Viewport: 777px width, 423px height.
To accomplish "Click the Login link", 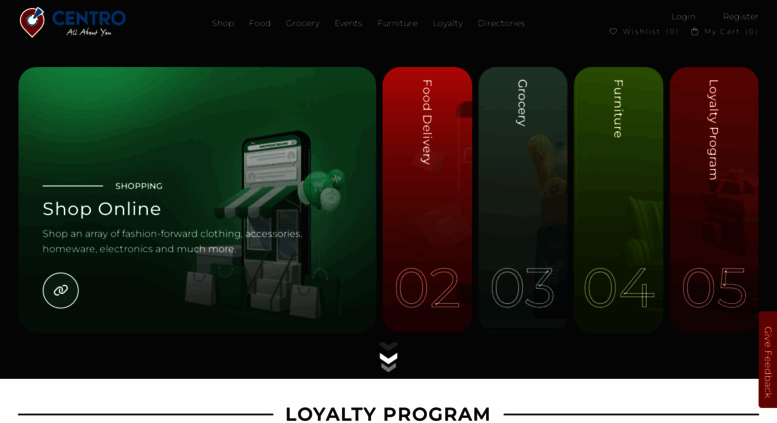I will 683,17.
